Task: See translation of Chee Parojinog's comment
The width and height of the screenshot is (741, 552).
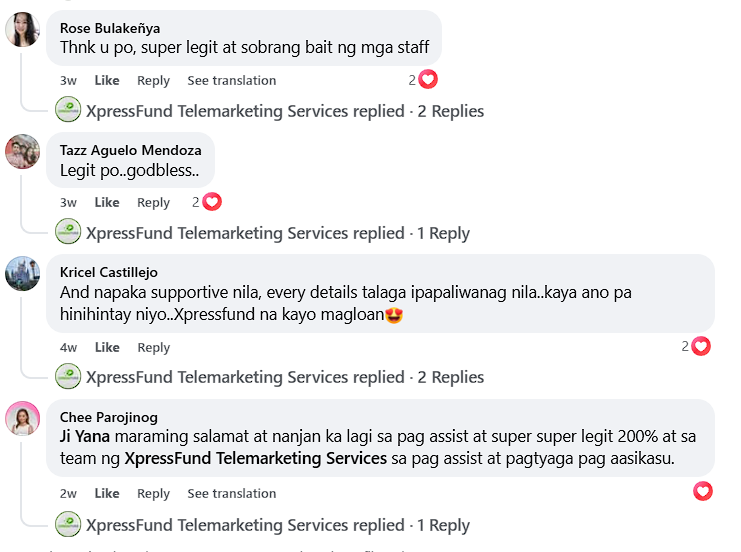Action: click(x=231, y=493)
